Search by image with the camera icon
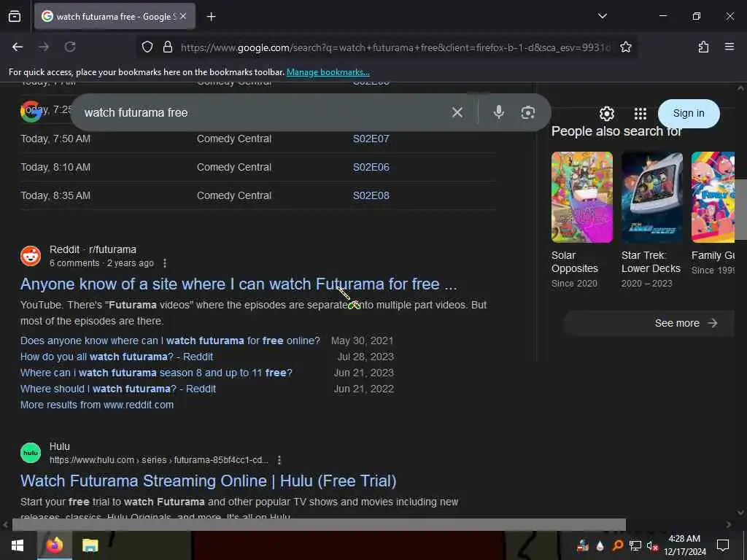 point(528,112)
